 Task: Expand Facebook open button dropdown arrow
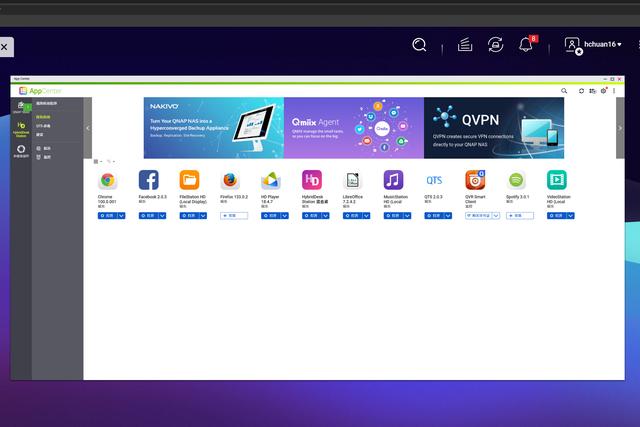[x=162, y=216]
